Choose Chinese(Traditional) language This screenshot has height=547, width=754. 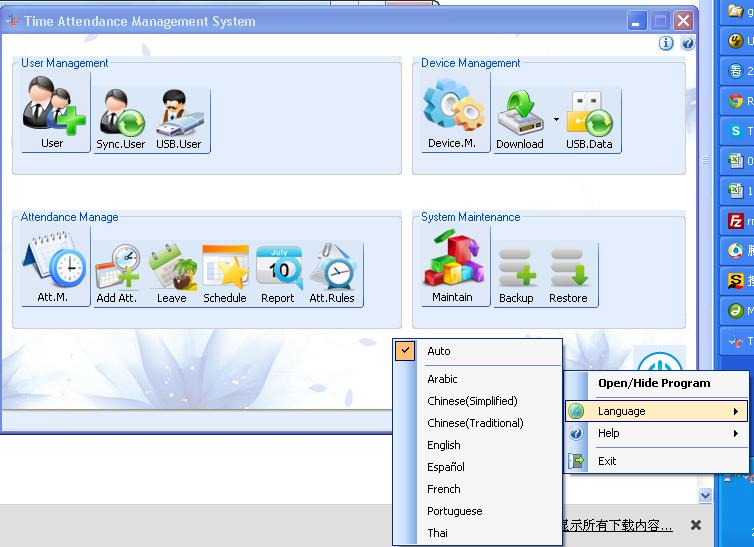pos(478,423)
